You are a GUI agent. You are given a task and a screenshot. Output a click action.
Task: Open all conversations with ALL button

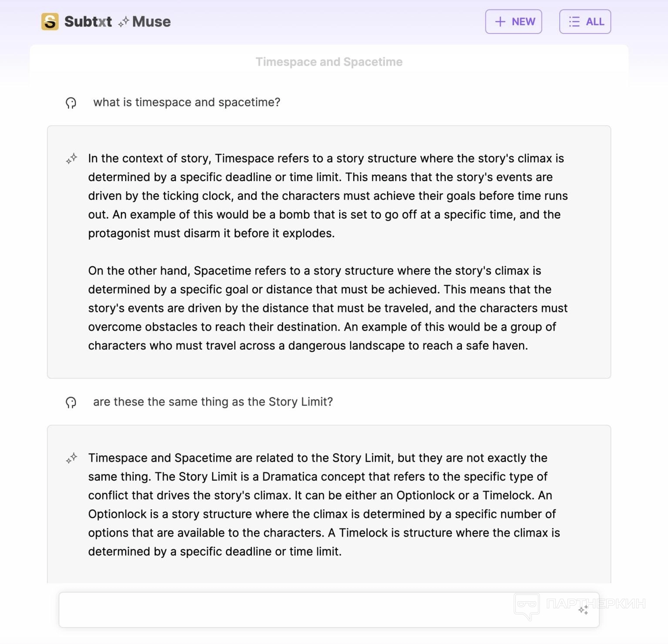(x=585, y=22)
